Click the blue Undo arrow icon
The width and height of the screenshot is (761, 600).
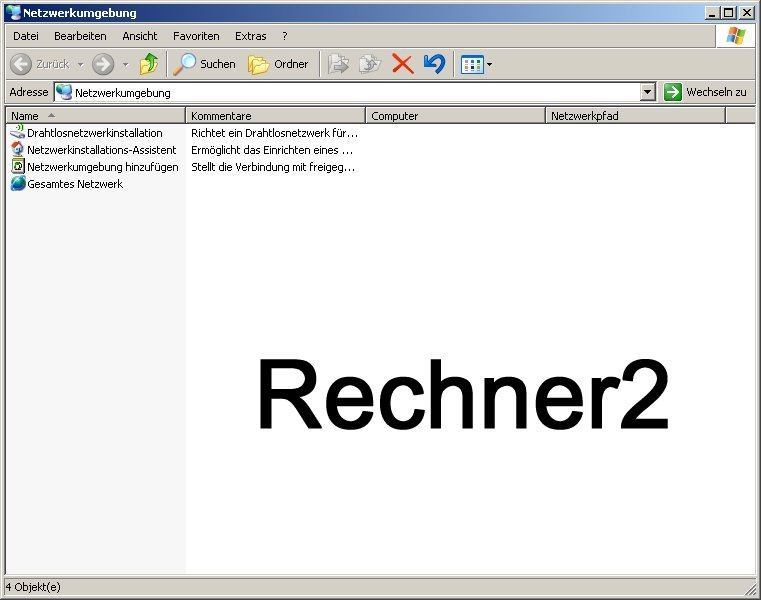434,64
